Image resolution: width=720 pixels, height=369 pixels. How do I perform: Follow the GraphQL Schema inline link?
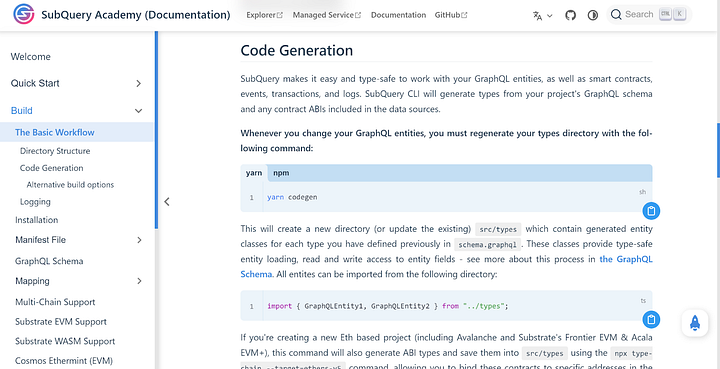point(446,267)
